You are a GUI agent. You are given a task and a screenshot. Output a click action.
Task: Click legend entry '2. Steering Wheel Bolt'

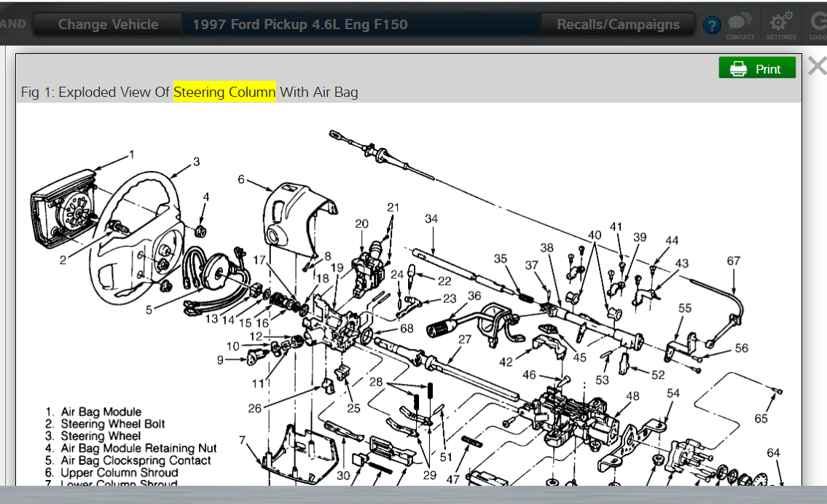pos(105,424)
